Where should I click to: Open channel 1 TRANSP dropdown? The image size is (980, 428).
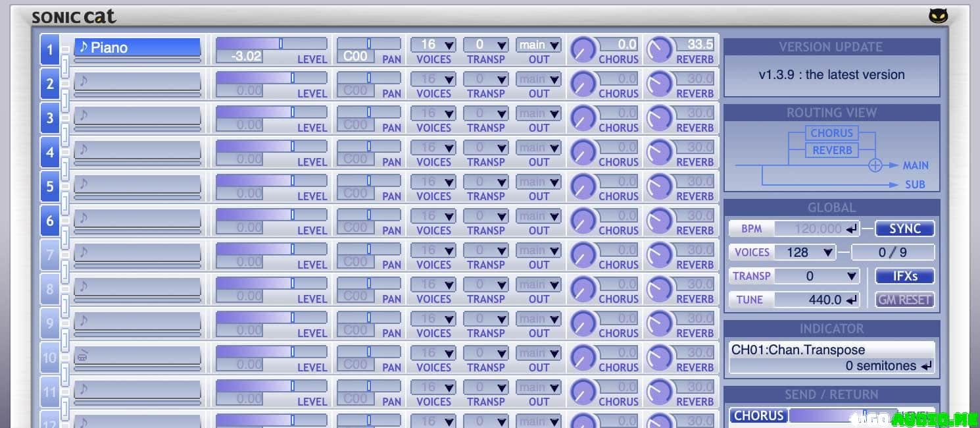point(485,45)
